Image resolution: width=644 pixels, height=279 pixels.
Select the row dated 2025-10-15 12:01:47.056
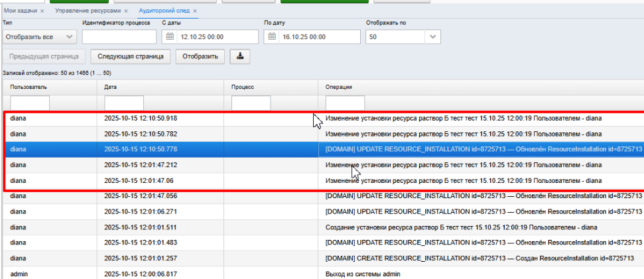pyautogui.click(x=323, y=196)
